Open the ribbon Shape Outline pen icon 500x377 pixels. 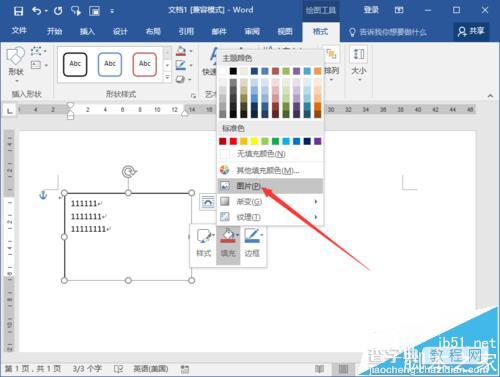[181, 65]
